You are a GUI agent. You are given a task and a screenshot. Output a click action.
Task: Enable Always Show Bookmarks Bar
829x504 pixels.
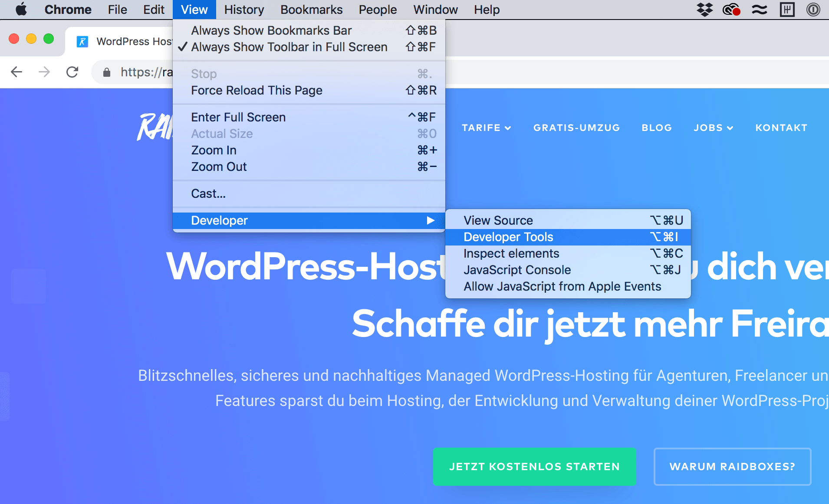271,30
